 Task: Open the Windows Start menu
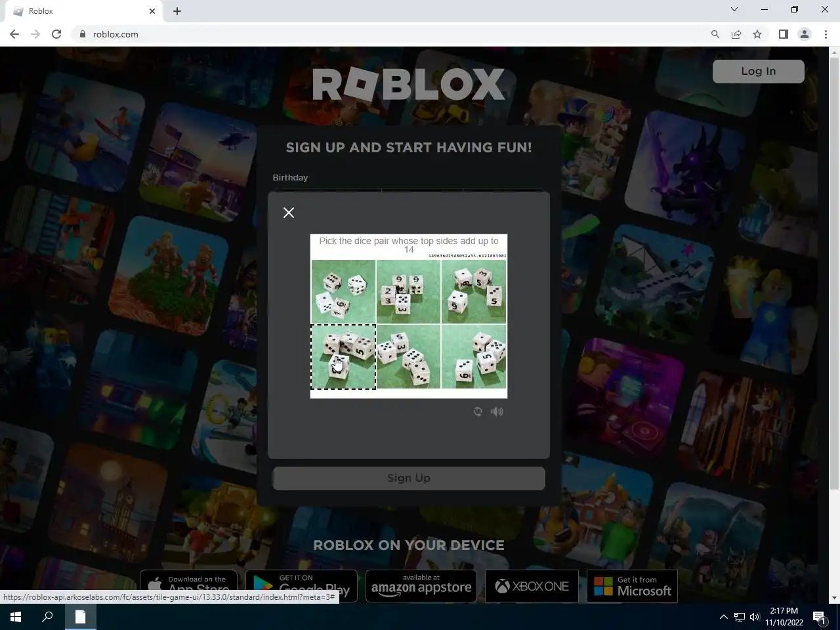click(x=16, y=617)
